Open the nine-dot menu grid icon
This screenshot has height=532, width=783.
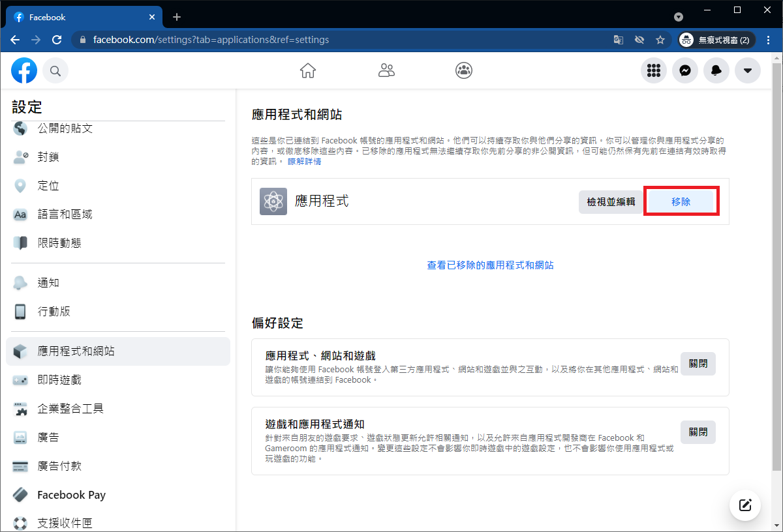(654, 70)
